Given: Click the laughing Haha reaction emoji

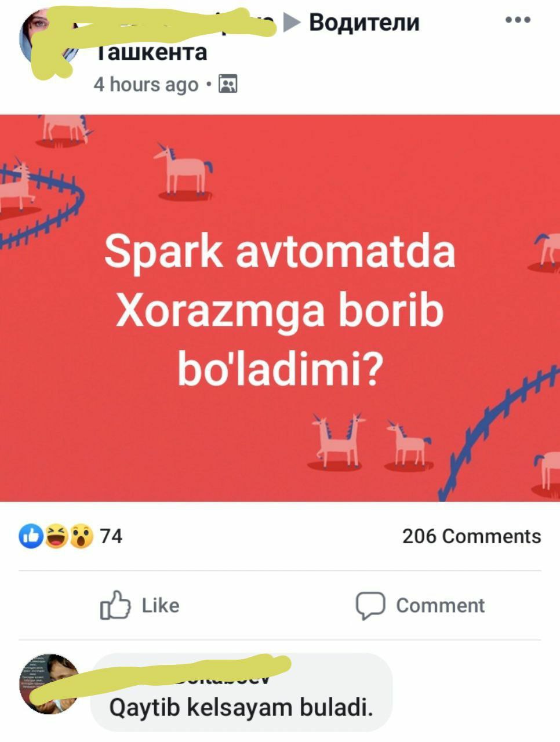Looking at the screenshot, I should (56, 536).
